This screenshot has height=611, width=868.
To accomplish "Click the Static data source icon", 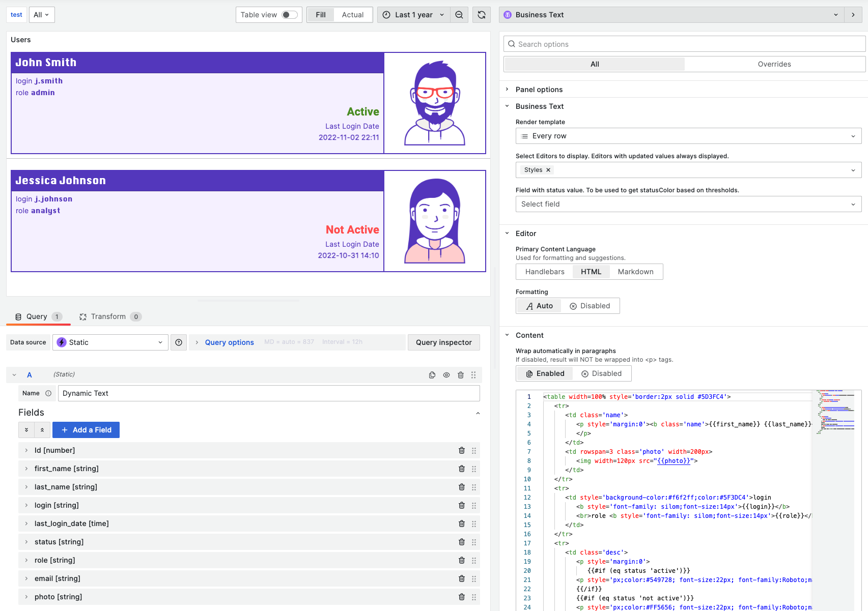I will [x=62, y=342].
